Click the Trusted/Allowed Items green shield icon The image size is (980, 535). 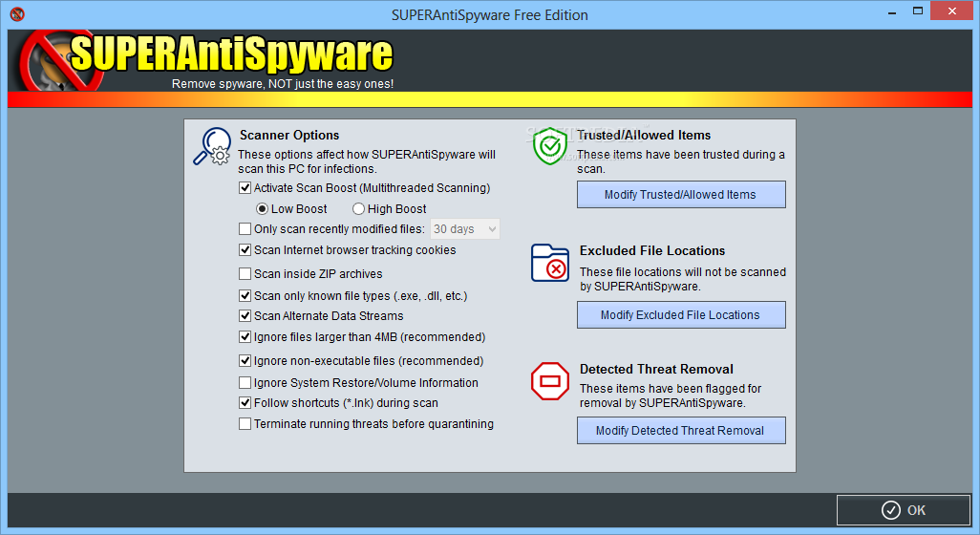(550, 146)
